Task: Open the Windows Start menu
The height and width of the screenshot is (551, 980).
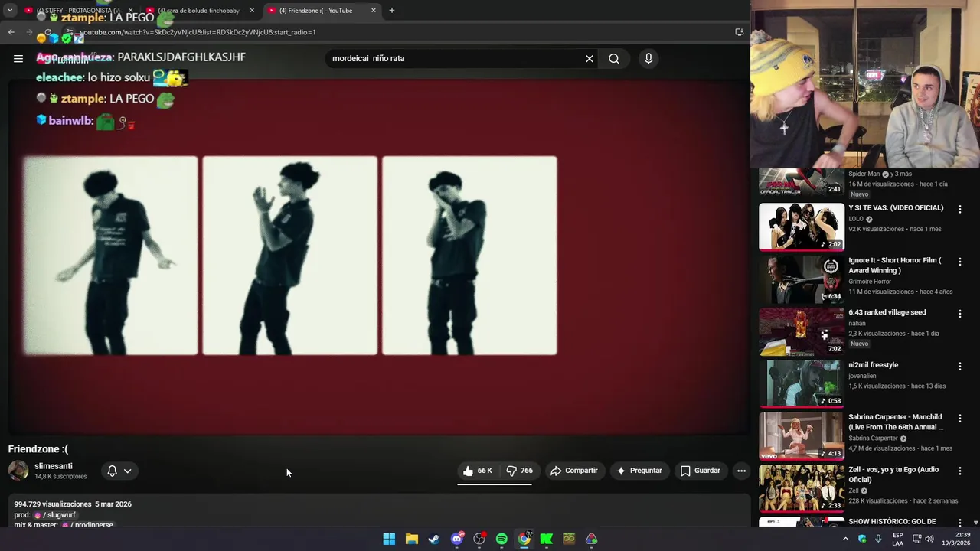Action: (x=389, y=539)
